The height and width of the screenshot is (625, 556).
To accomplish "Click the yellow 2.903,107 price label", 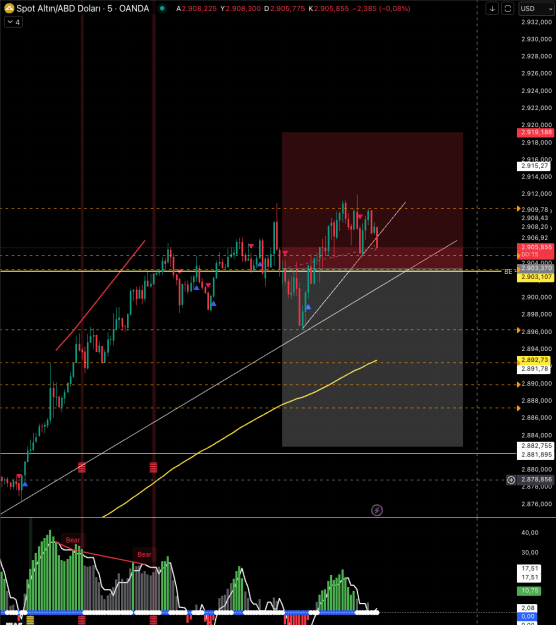I will coord(535,277).
